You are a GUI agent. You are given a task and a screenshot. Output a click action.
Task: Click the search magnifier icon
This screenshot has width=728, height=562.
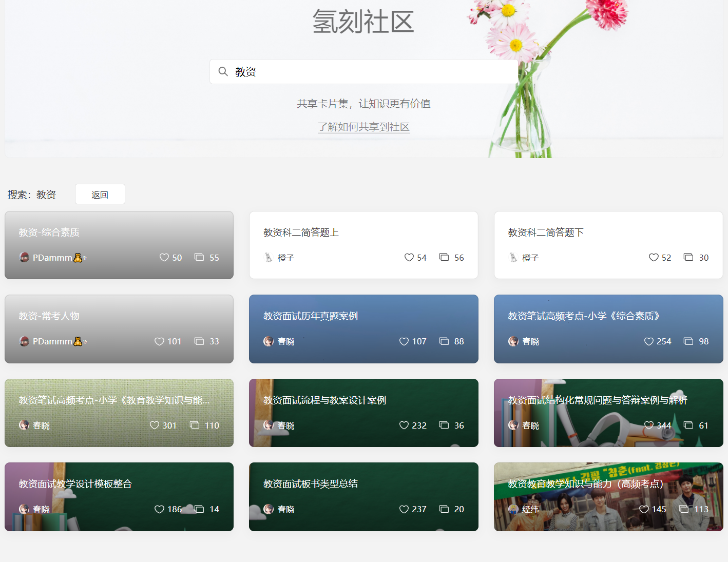223,72
